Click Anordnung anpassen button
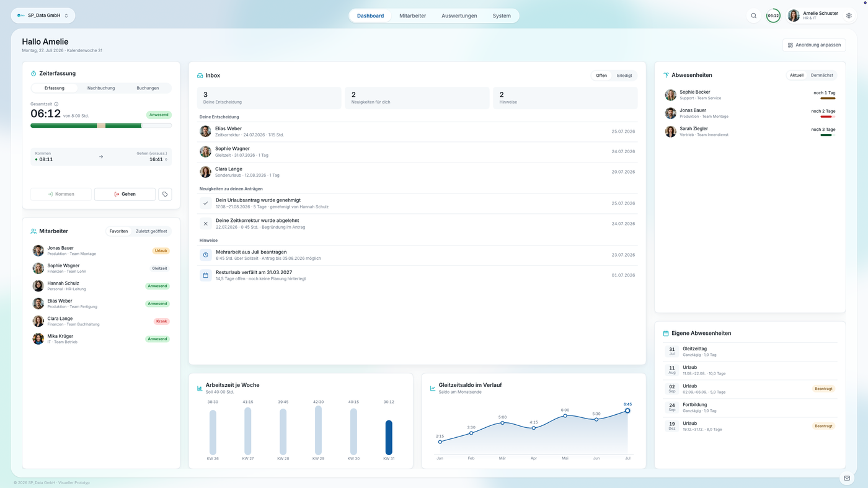 coord(814,45)
